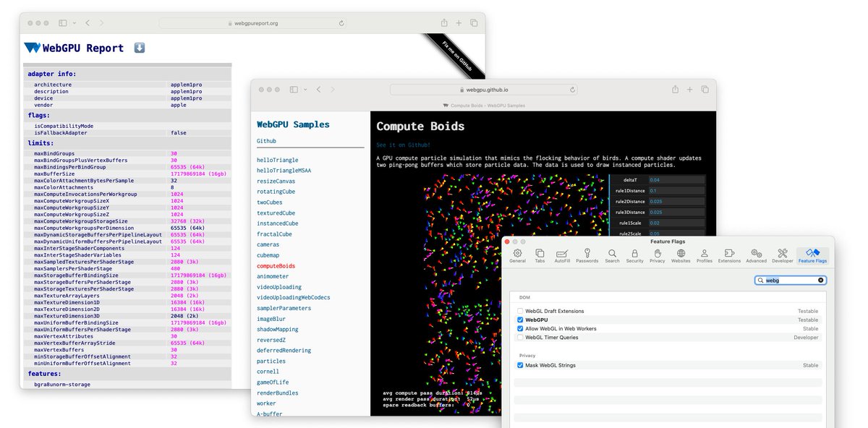Open the computeBoids sample
The height and width of the screenshot is (428, 868).
[x=276, y=266]
